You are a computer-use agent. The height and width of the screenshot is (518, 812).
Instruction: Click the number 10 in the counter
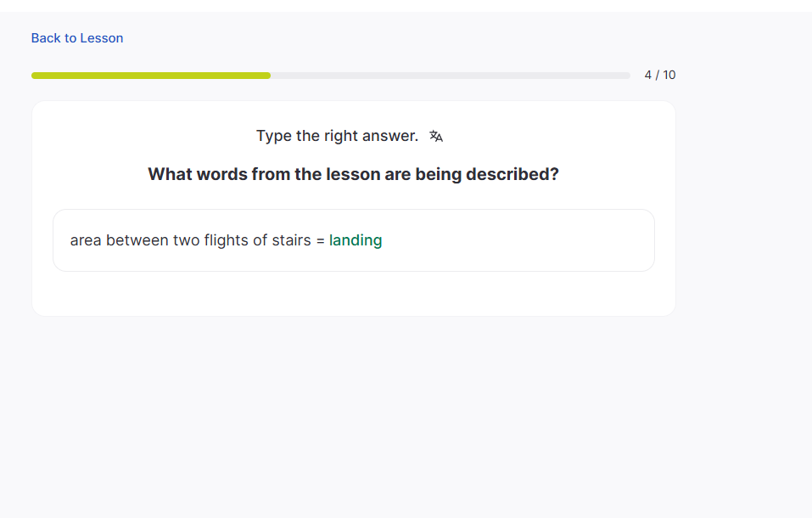click(669, 75)
